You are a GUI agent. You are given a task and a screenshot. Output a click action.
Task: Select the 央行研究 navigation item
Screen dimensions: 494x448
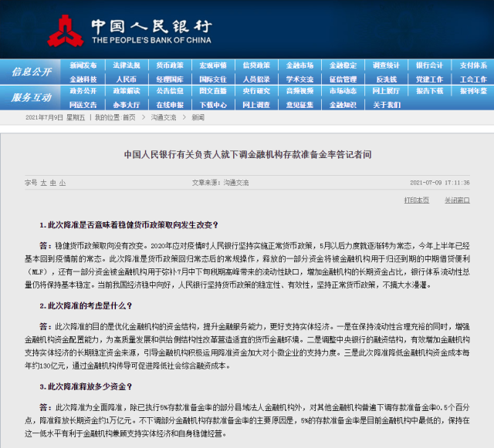[x=256, y=91]
